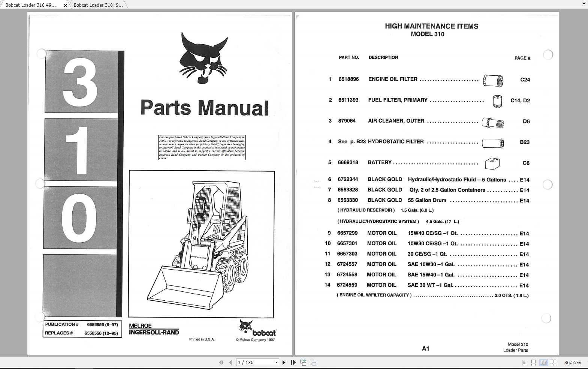Switch to the Bobcat Loader 310 S... tab
This screenshot has width=588, height=369.
point(98,5)
